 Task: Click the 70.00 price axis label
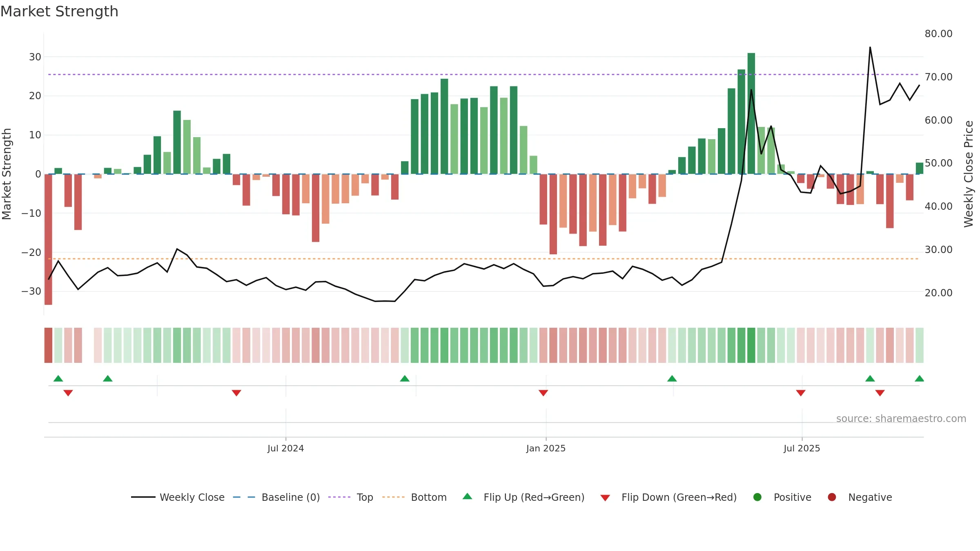click(x=938, y=77)
